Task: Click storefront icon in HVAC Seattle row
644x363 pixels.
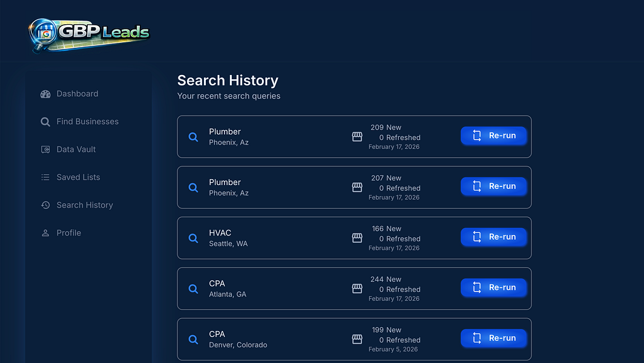Action: click(357, 238)
